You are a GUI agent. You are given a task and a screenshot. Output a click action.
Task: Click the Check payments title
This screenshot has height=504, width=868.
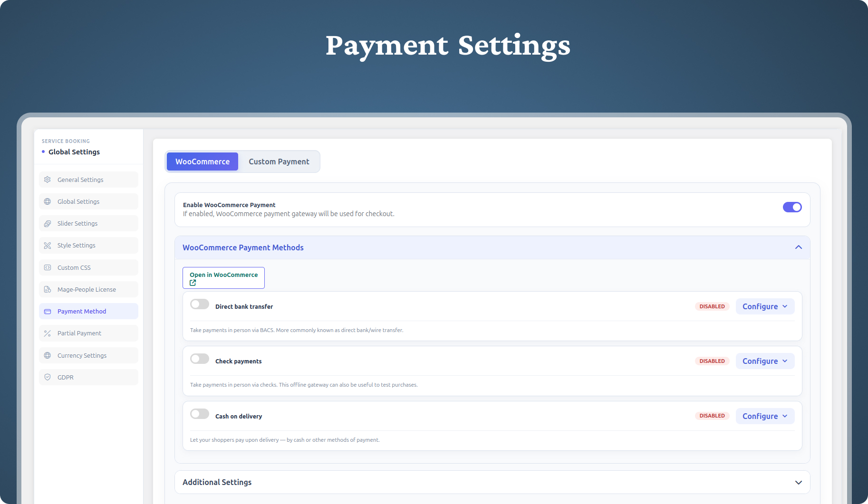238,361
